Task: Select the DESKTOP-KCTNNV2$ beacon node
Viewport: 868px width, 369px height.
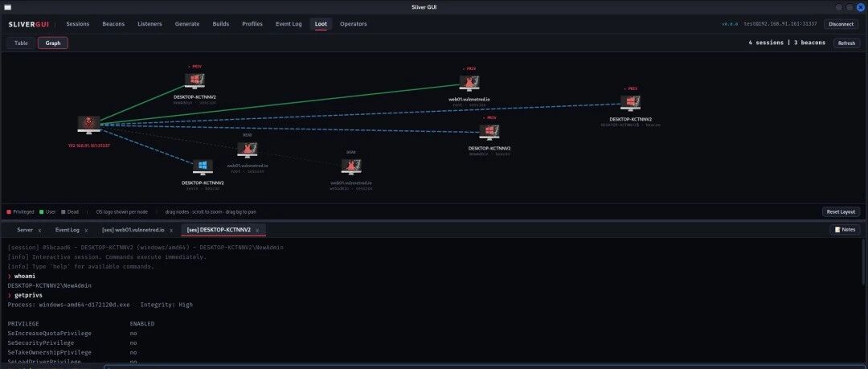Action: (631, 104)
